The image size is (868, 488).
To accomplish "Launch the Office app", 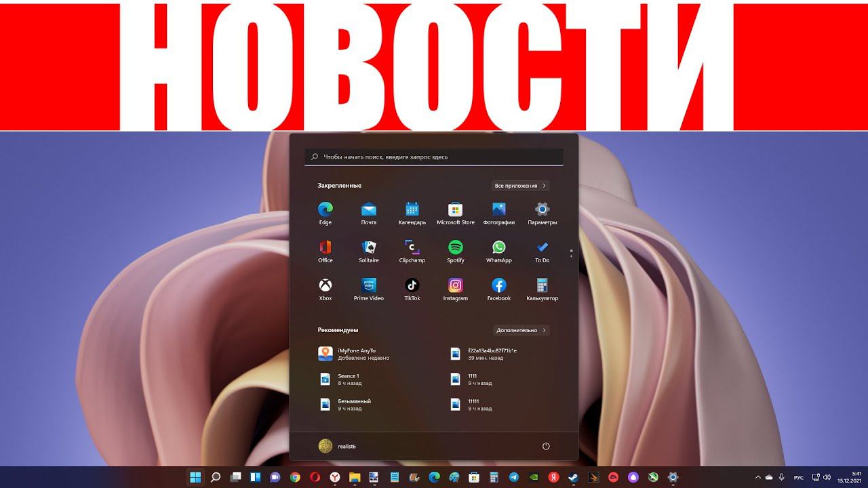I will point(325,251).
